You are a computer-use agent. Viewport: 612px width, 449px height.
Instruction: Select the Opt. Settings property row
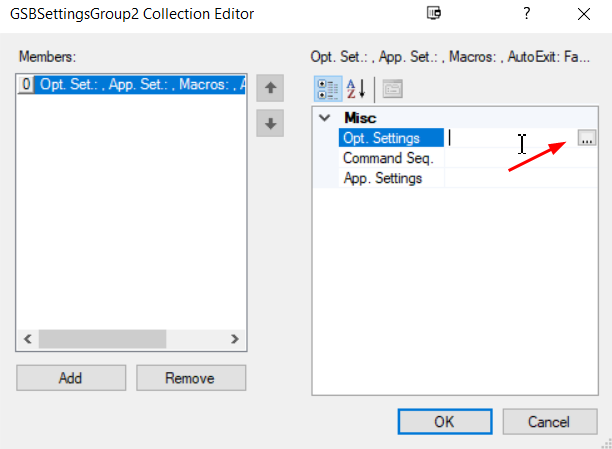[x=391, y=139]
